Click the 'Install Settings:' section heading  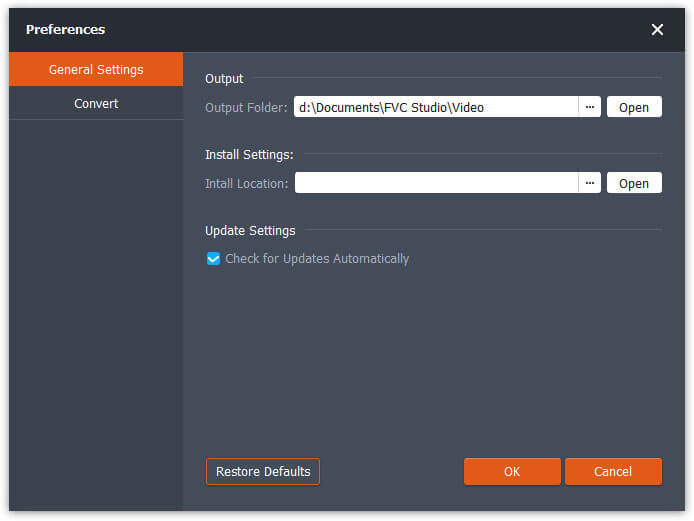249,155
